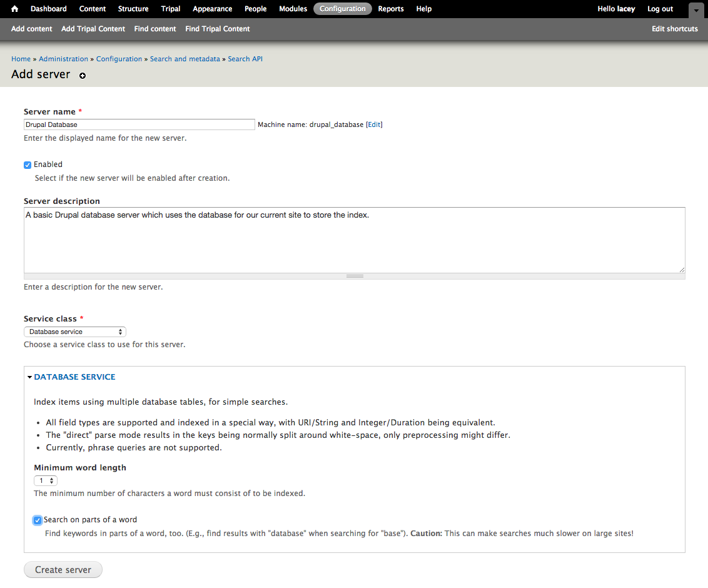
Task: Collapse the Database Service fieldset triangle
Action: coord(29,377)
